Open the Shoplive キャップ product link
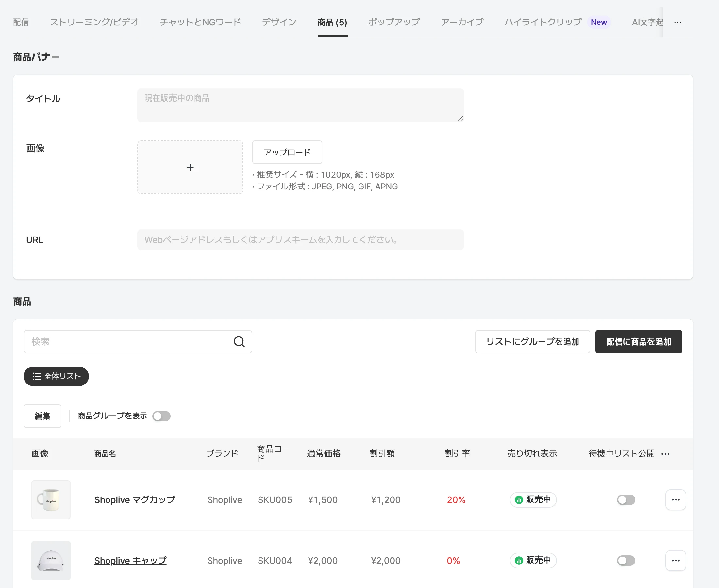719x588 pixels. pyautogui.click(x=130, y=560)
